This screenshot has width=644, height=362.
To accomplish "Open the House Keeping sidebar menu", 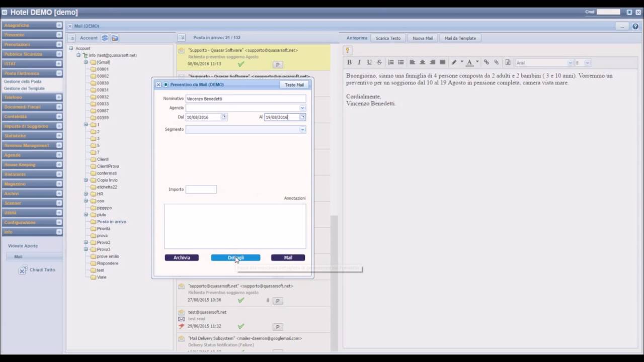I will click(x=32, y=164).
